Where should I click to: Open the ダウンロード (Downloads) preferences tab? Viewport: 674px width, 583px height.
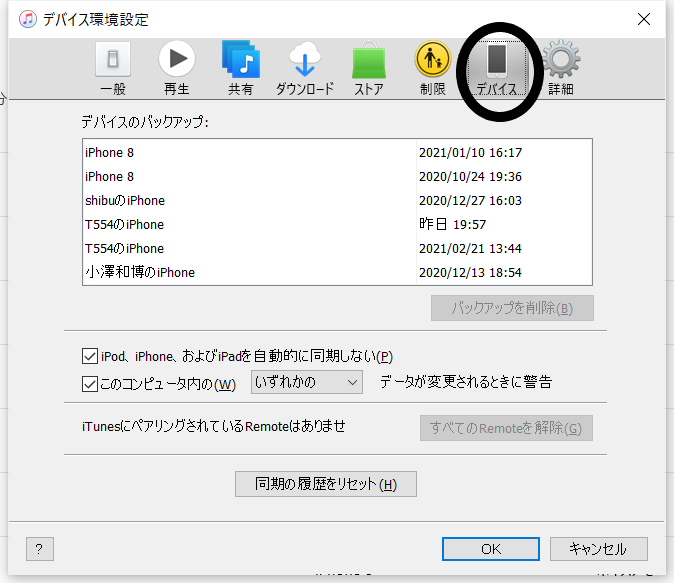(x=305, y=69)
